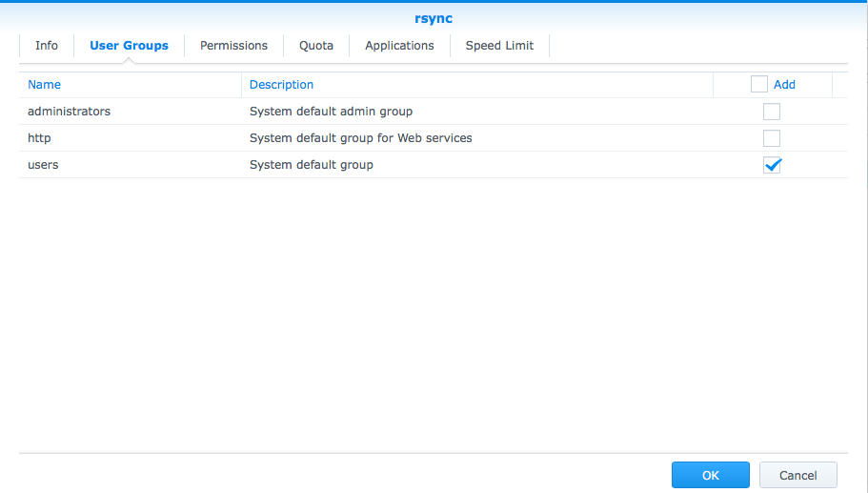868x493 pixels.
Task: Enable the http group checkbox
Action: tap(772, 138)
